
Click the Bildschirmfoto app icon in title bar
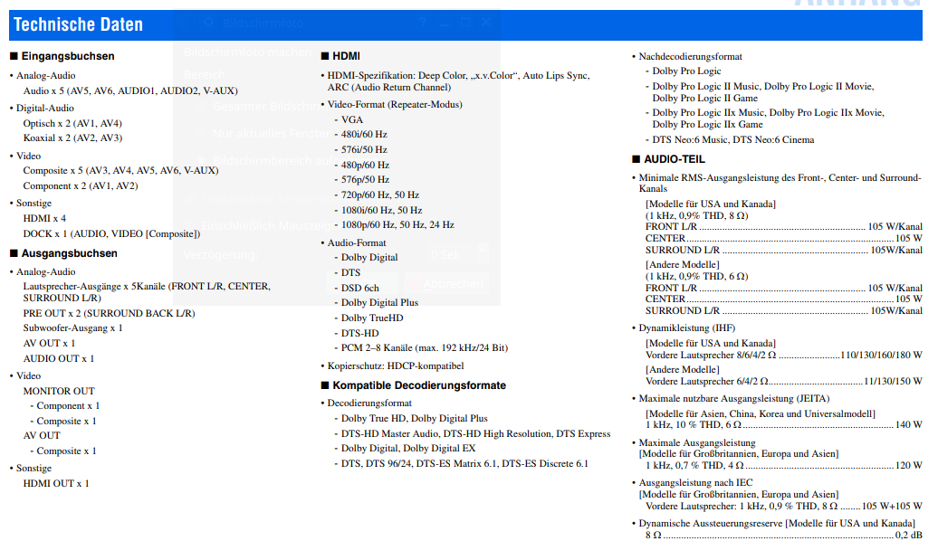point(208,22)
